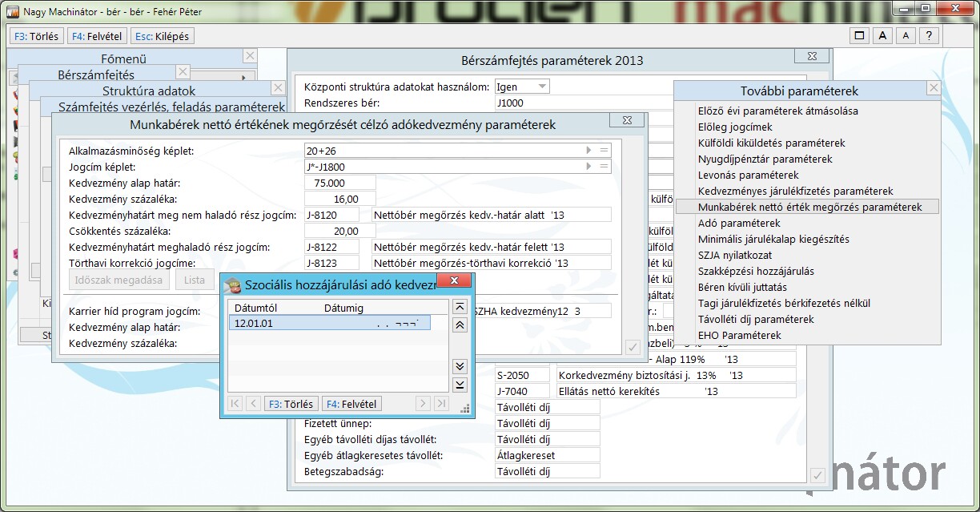
Task: Click F3: Törlés in top toolbar
Action: (36, 36)
